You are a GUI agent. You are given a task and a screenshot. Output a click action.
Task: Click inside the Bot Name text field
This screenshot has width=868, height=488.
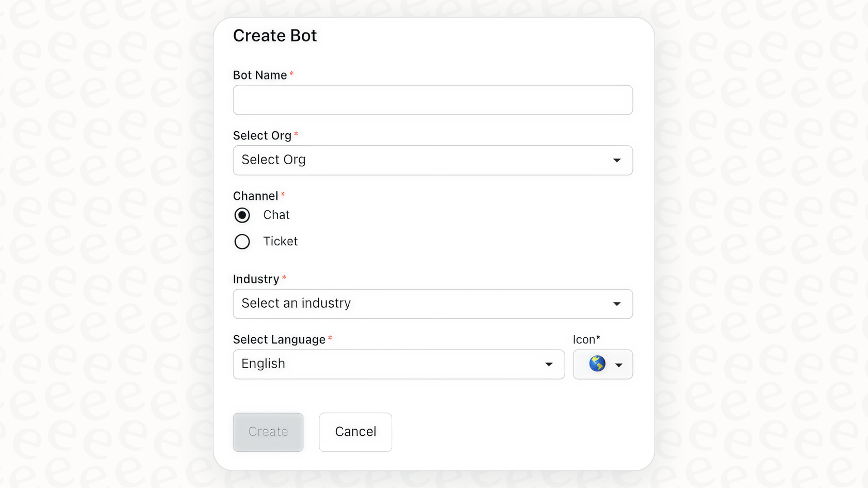point(433,100)
